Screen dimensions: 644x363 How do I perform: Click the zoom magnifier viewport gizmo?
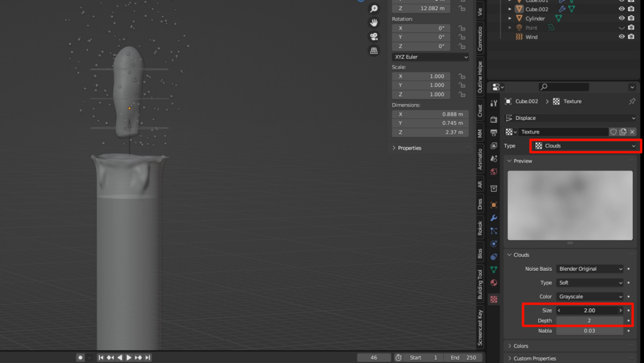coord(374,9)
